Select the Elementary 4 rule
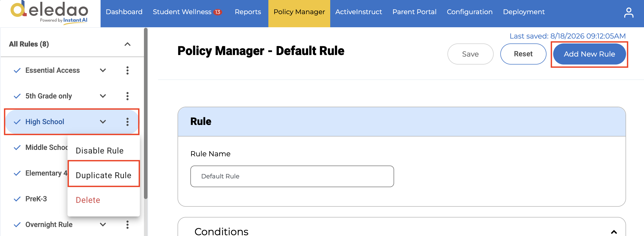Screen dimensions: 644x236 tap(46, 173)
